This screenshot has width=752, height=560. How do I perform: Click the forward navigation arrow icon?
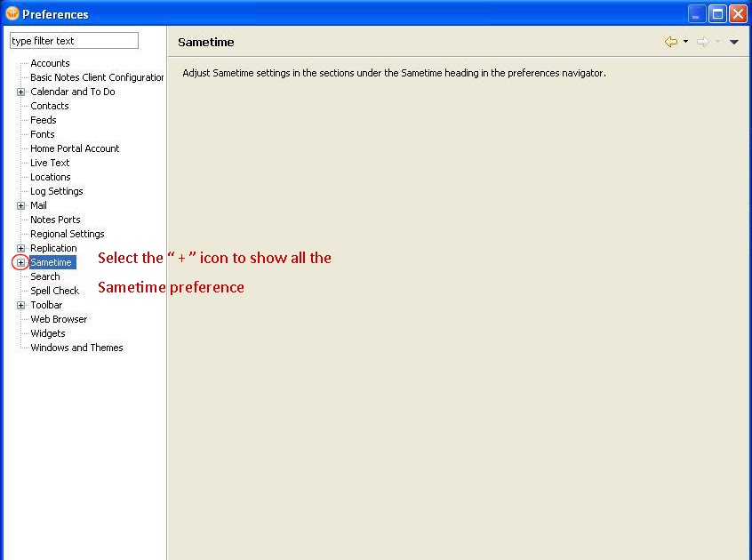click(702, 42)
